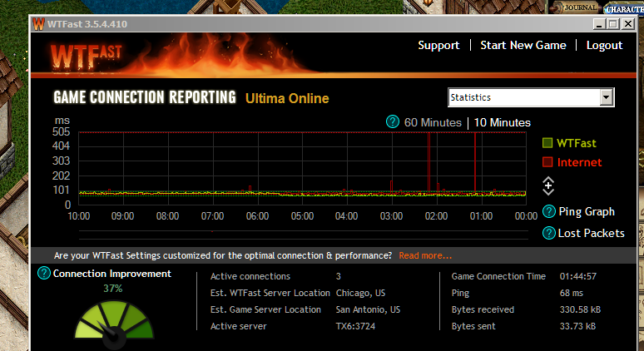Open help icon for Ping Graph

[x=548, y=211]
